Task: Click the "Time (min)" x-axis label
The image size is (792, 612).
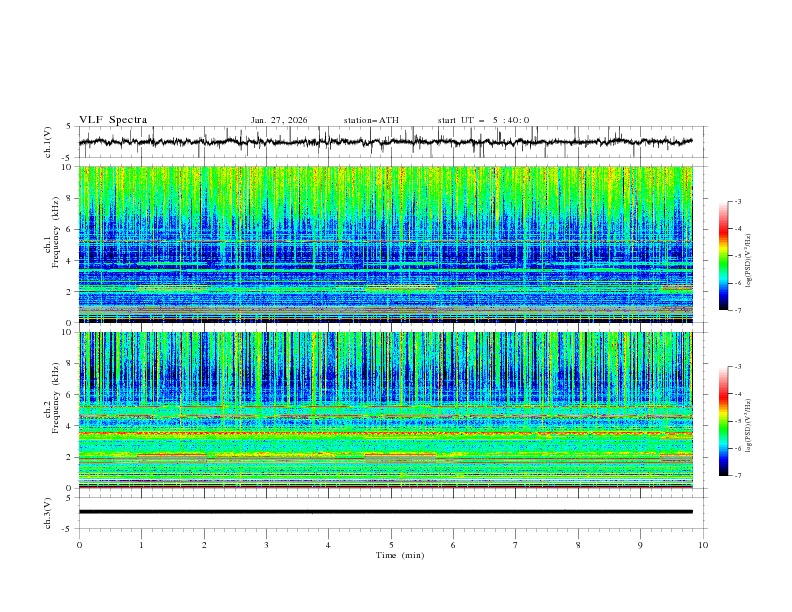Action: click(400, 555)
